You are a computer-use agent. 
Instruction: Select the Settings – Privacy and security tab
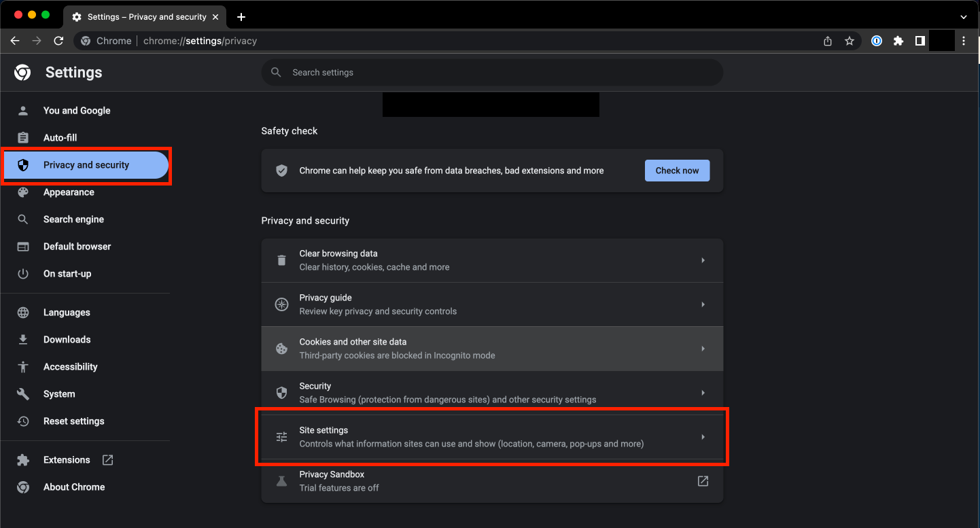tap(144, 17)
